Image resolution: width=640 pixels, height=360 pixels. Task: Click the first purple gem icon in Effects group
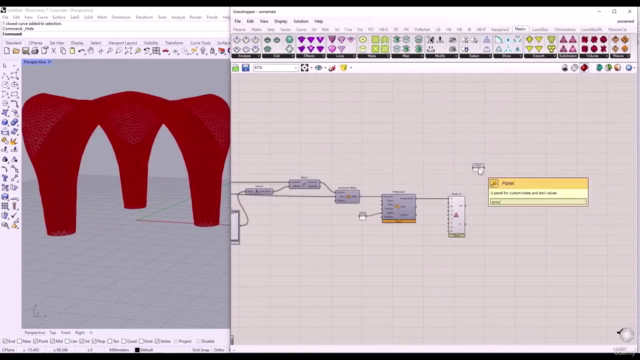tap(301, 40)
